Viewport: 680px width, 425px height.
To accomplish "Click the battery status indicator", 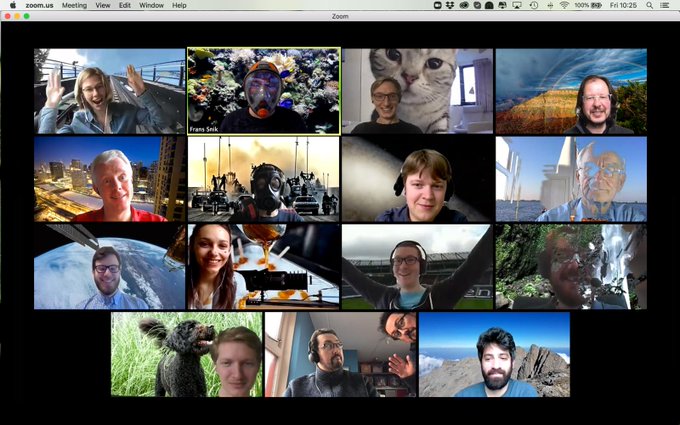I will [596, 5].
